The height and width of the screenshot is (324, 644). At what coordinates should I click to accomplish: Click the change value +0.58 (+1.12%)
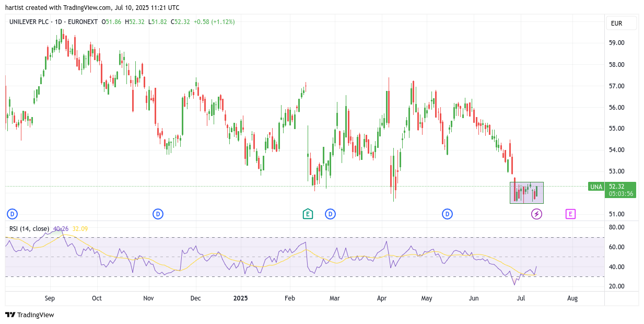214,22
